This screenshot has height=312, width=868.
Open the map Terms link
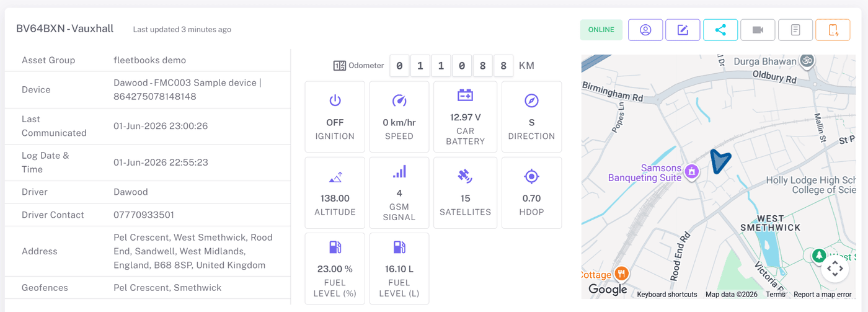tap(776, 295)
